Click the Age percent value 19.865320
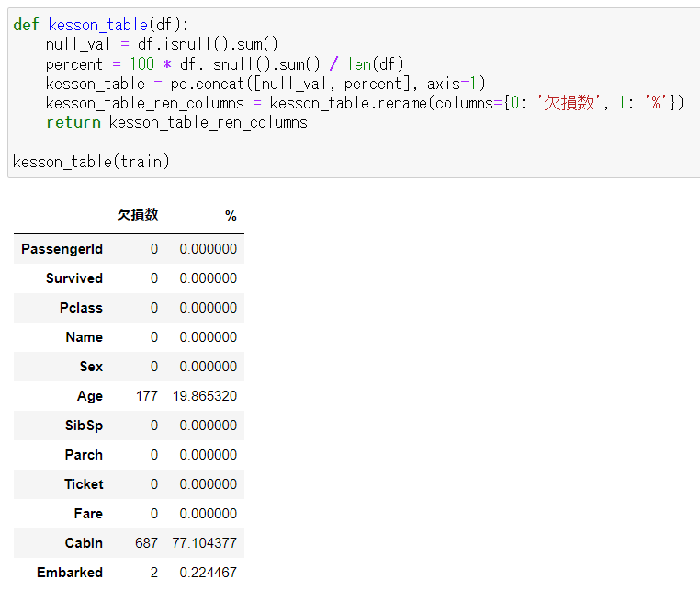This screenshot has height=591, width=700. pyautogui.click(x=205, y=396)
